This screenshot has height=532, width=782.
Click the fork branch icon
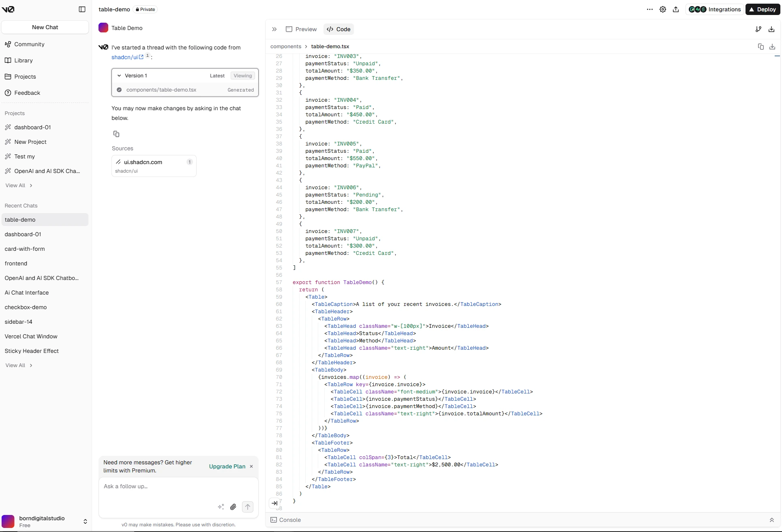pos(758,29)
